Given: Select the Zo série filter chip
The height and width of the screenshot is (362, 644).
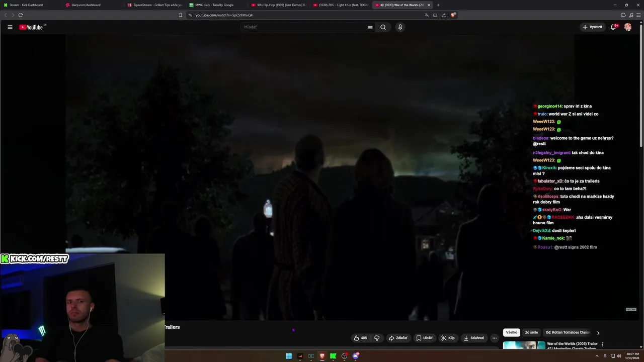Looking at the screenshot, I should 531,332.
